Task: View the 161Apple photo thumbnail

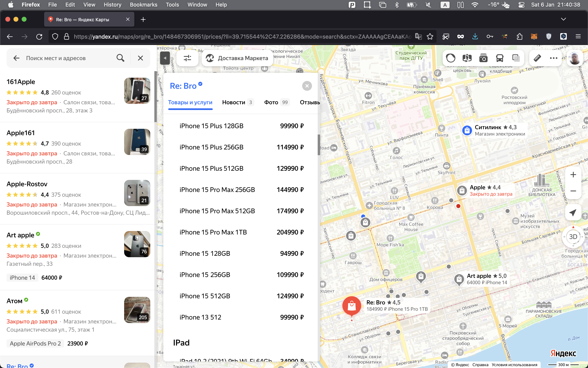Action: (137, 91)
